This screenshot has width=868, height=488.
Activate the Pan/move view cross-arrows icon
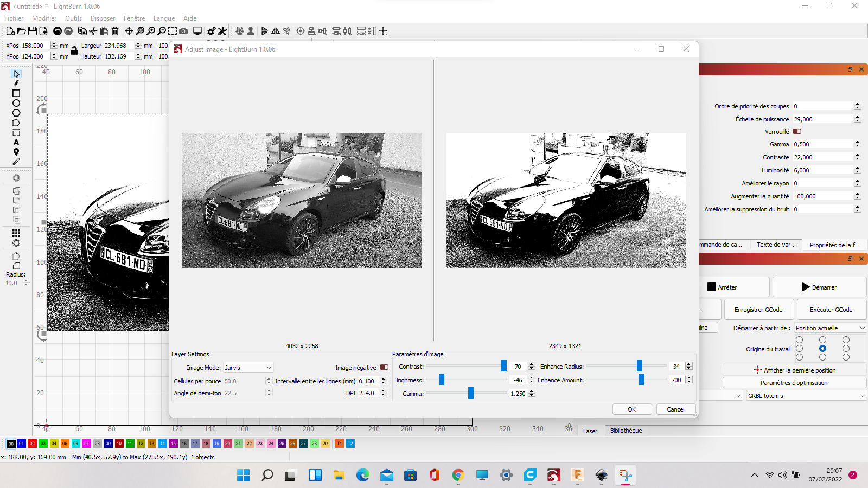coord(129,31)
